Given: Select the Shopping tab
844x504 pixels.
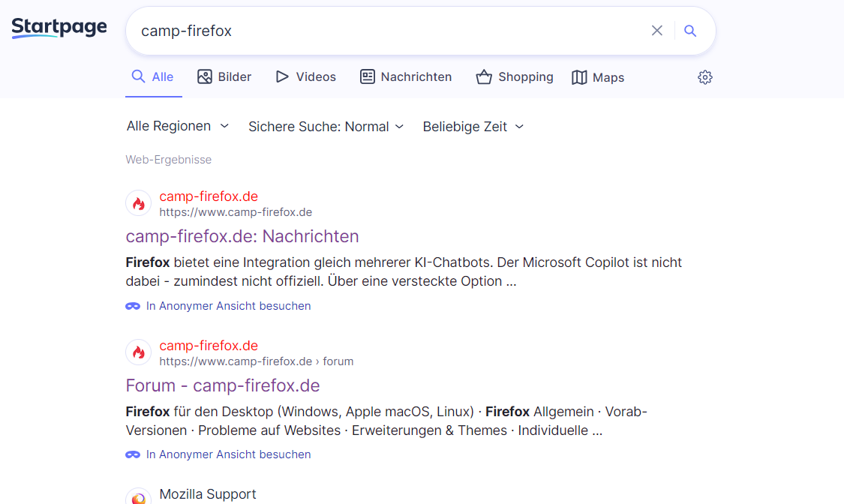Looking at the screenshot, I should pyautogui.click(x=515, y=77).
